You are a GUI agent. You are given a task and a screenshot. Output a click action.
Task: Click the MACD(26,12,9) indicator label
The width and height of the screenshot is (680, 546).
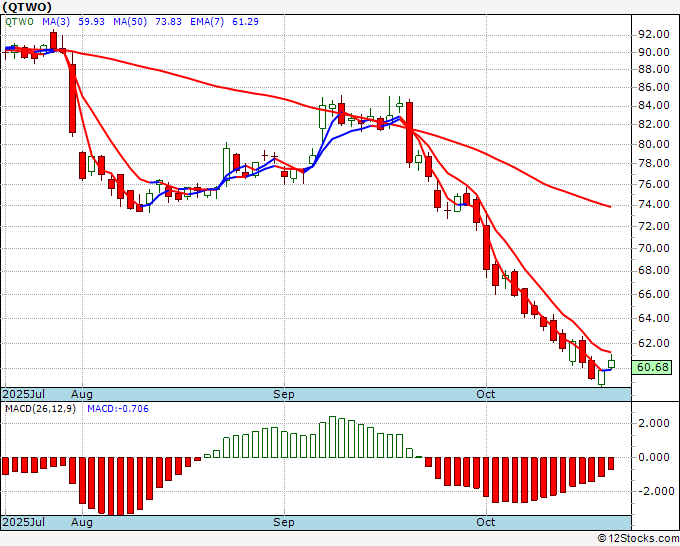click(40, 409)
